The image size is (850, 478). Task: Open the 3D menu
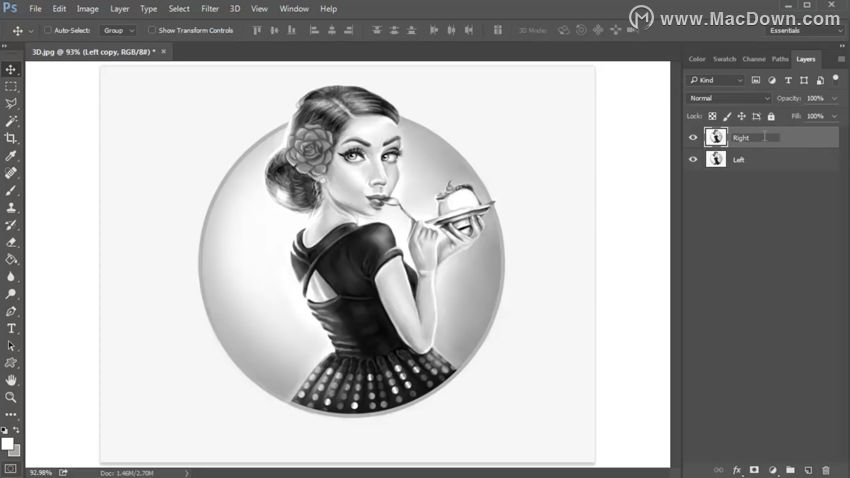coord(235,9)
